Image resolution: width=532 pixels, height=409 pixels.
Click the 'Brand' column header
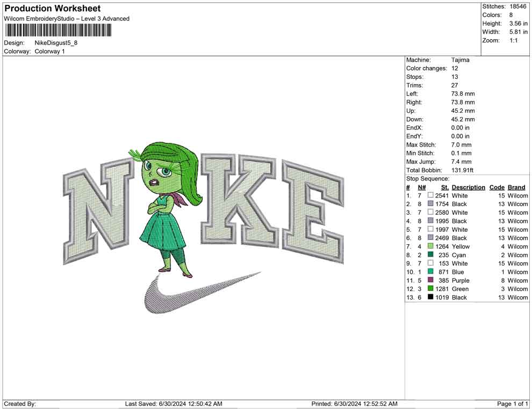tap(516, 187)
